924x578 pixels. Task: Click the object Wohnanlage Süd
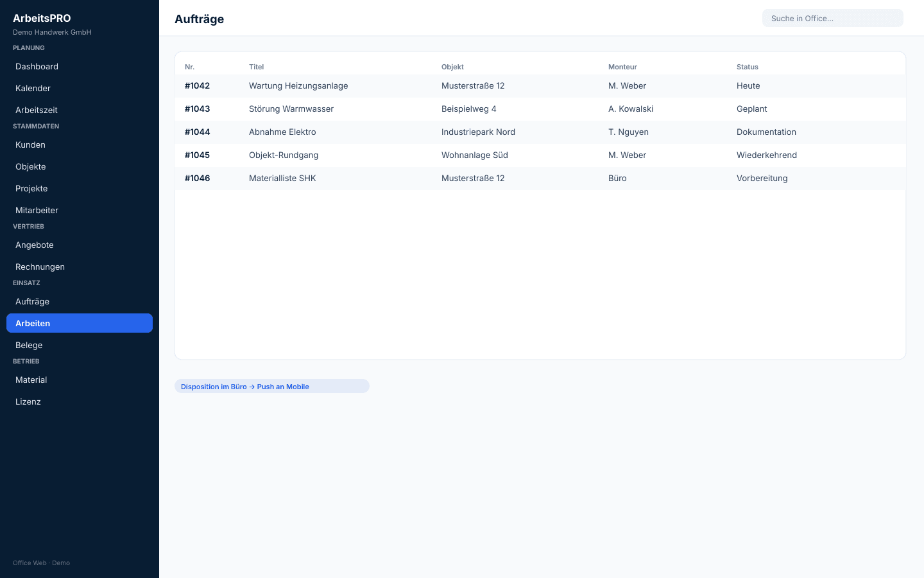click(475, 155)
